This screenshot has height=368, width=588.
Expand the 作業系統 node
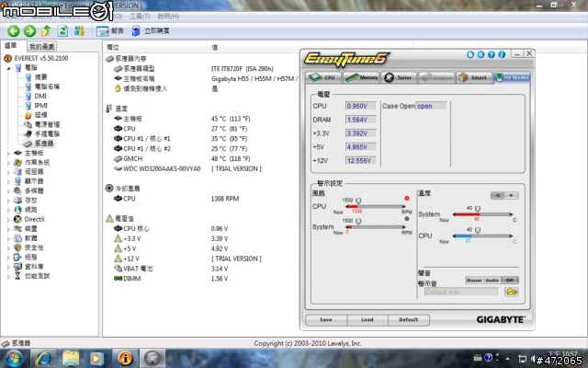8,163
